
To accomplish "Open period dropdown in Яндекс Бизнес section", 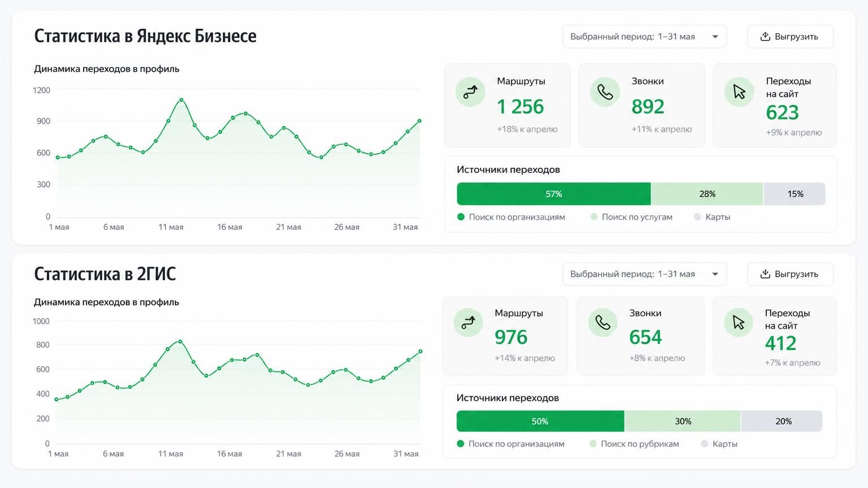I will point(644,37).
